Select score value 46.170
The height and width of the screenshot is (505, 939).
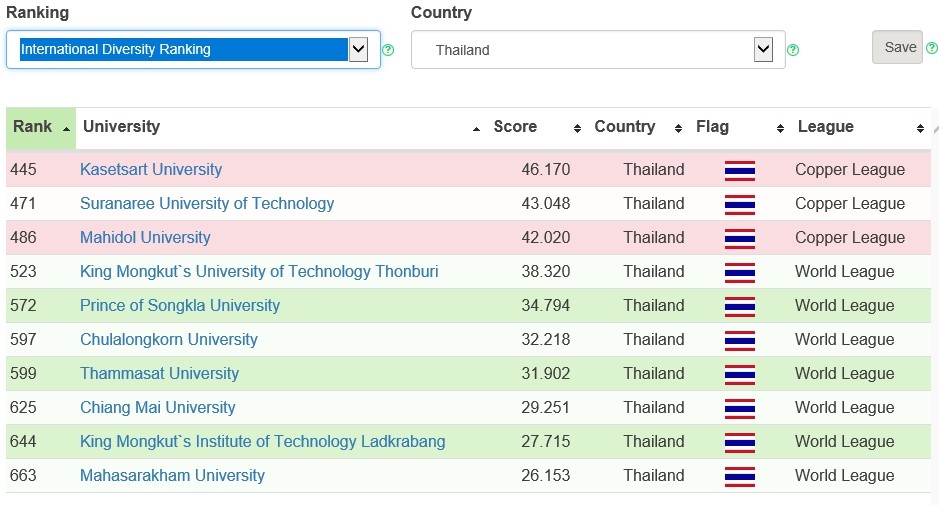click(546, 170)
